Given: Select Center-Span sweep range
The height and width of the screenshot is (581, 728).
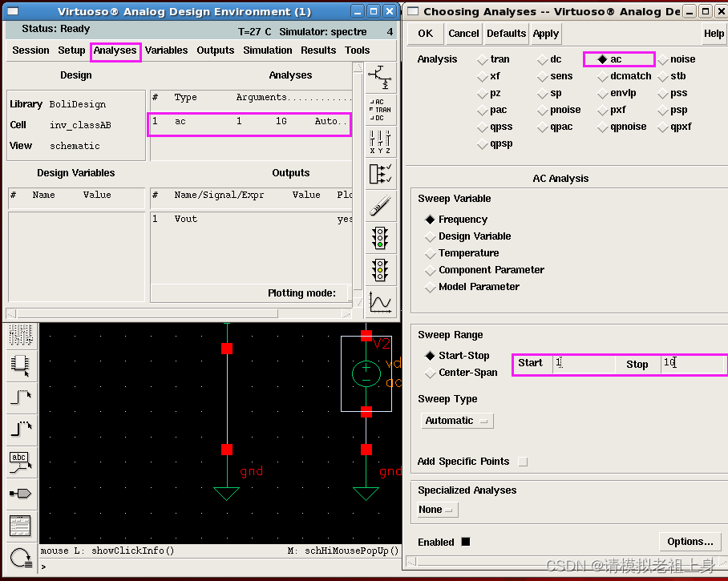Looking at the screenshot, I should [431, 373].
